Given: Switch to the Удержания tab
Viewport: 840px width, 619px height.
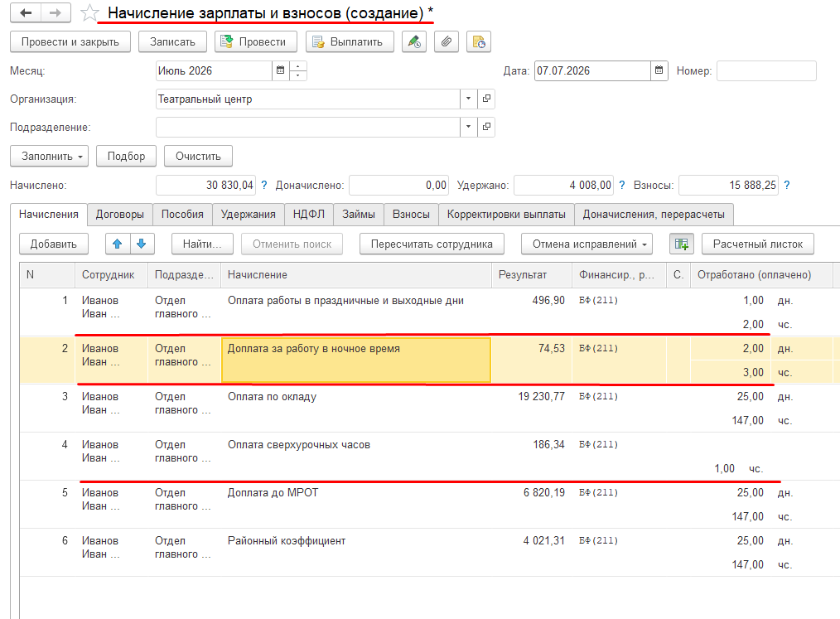Looking at the screenshot, I should coord(248,215).
